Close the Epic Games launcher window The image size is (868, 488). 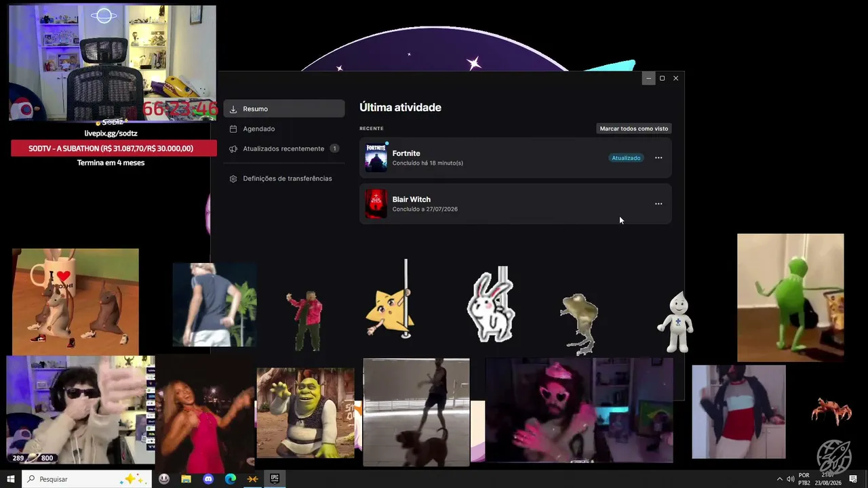tap(675, 78)
